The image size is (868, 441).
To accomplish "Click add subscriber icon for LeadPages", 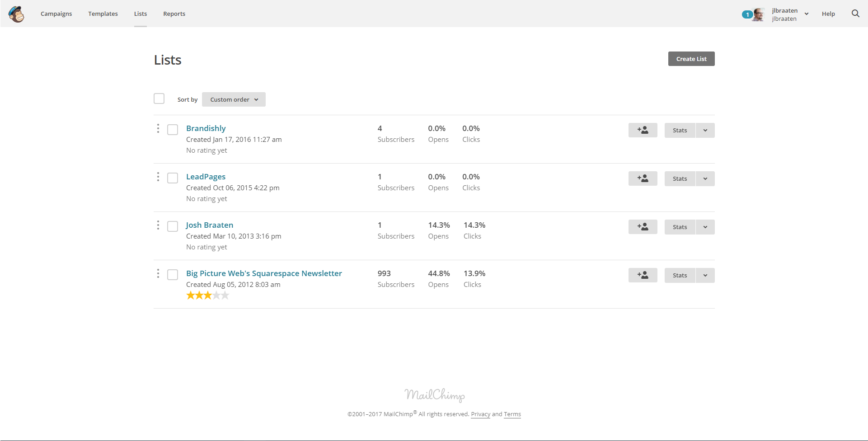I will point(643,178).
